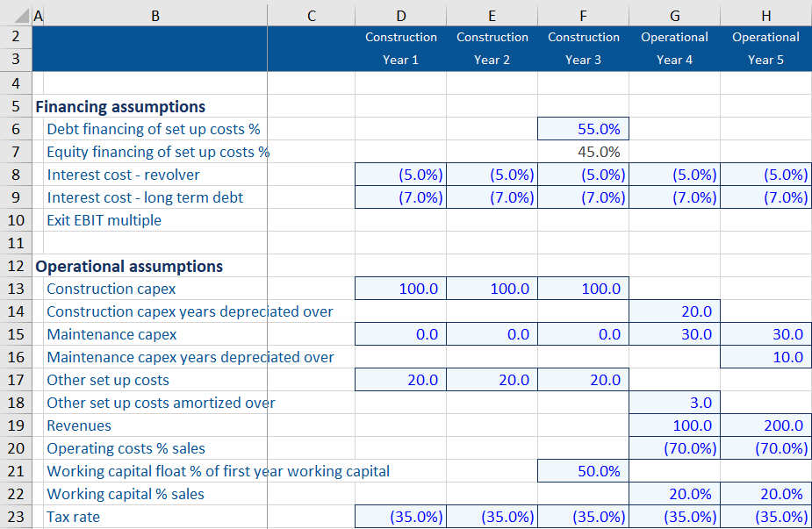Select maintenance capex depreciation years value 10.0
Image resolution: width=812 pixels, height=529 pixels.
point(765,357)
